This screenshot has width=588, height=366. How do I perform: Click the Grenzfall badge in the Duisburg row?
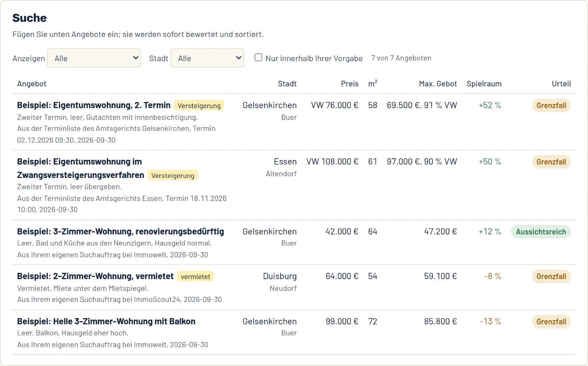tap(551, 277)
